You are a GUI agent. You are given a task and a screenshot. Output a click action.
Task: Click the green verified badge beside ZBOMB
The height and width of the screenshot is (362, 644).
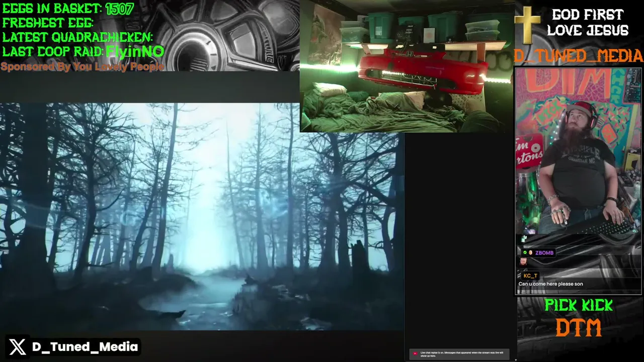pos(525,252)
